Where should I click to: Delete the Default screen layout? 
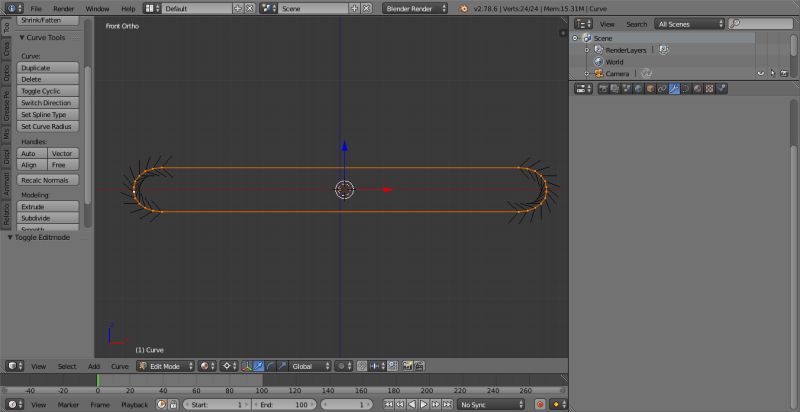point(250,9)
